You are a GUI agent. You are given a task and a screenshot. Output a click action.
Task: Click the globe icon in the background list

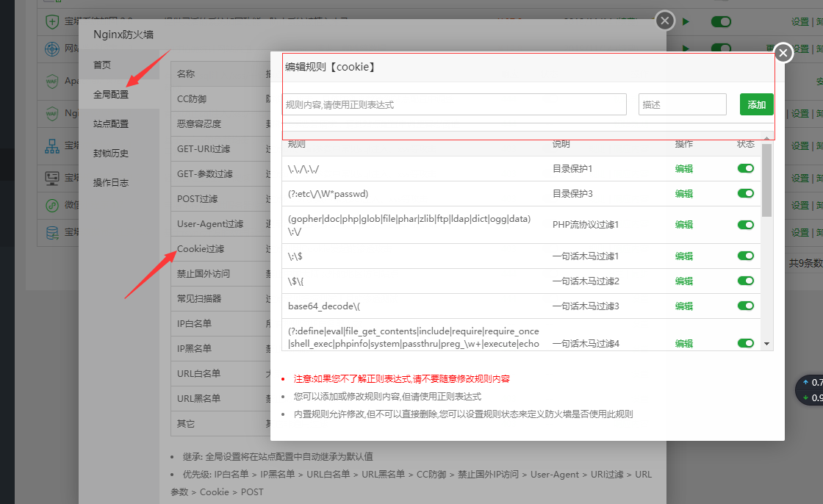pos(52,48)
